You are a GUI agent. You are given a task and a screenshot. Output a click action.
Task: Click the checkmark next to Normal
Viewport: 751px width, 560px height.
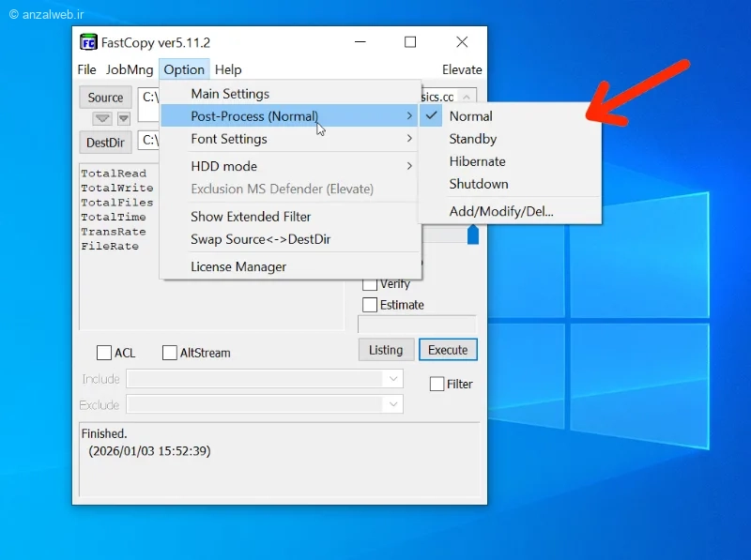431,115
